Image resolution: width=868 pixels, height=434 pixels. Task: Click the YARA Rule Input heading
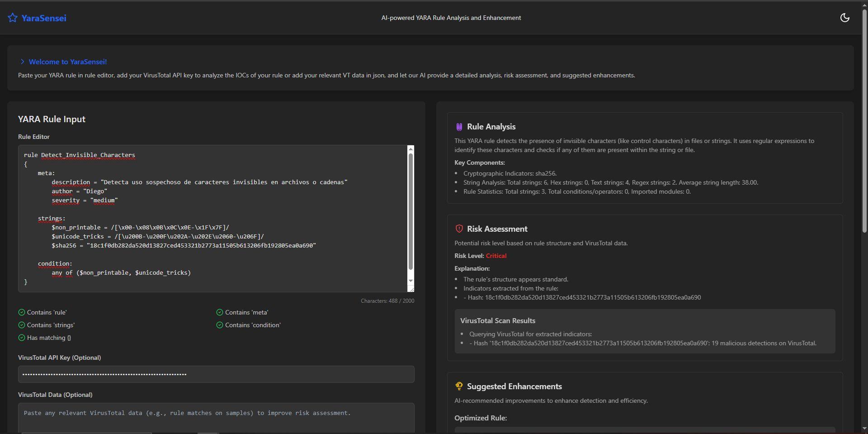[52, 119]
